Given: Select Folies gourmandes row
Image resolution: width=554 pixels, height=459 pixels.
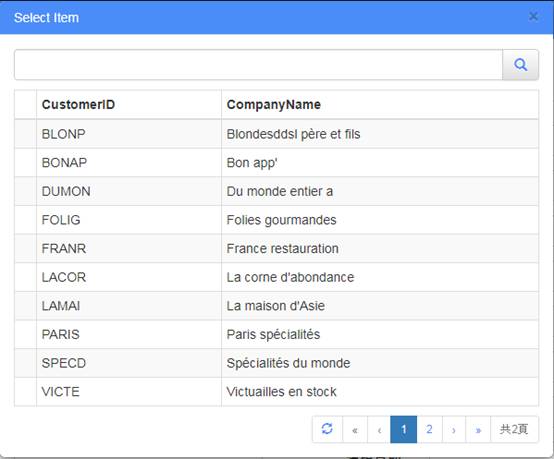Looking at the screenshot, I should (277, 220).
